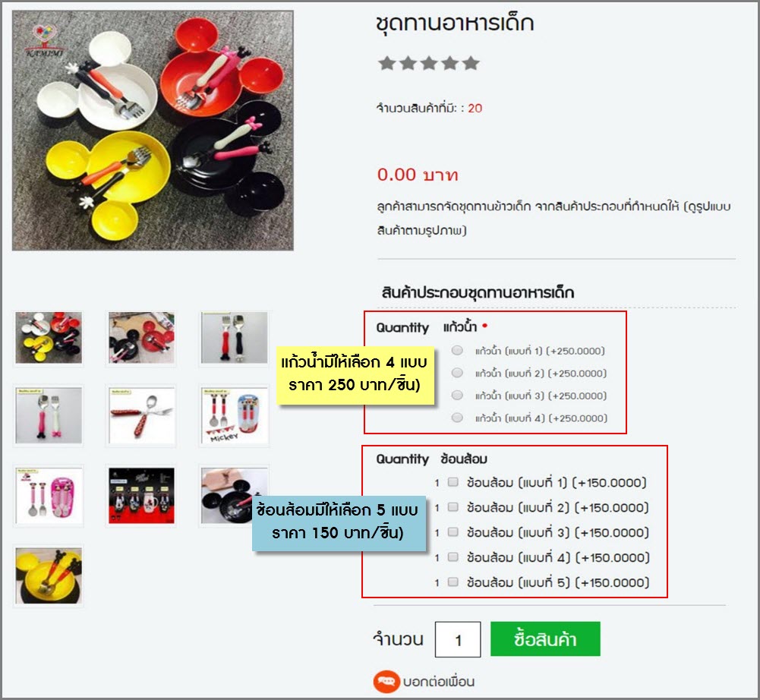The height and width of the screenshot is (700, 760).
Task: View the pink Minnie cutlery package thumbnail
Action: click(x=49, y=496)
